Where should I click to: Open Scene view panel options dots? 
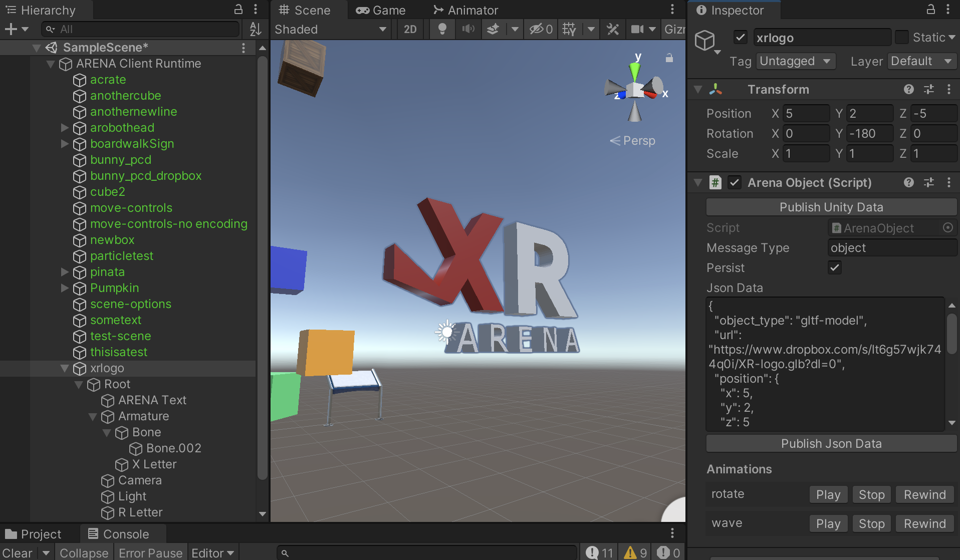[672, 10]
